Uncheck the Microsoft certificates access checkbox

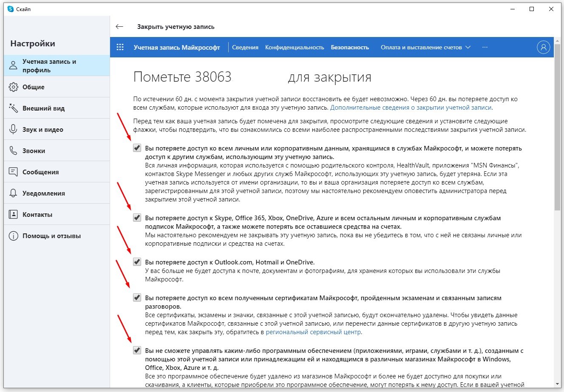pyautogui.click(x=137, y=298)
